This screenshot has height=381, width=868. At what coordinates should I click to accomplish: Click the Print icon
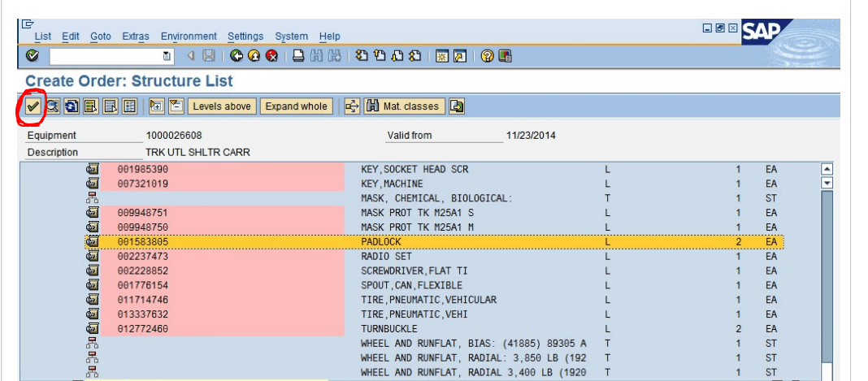coord(298,56)
